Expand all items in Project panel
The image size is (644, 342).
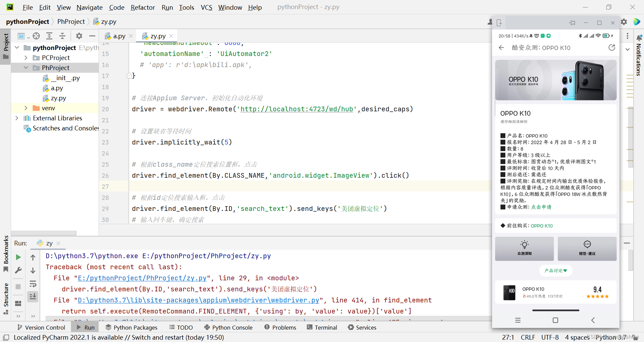(x=49, y=36)
